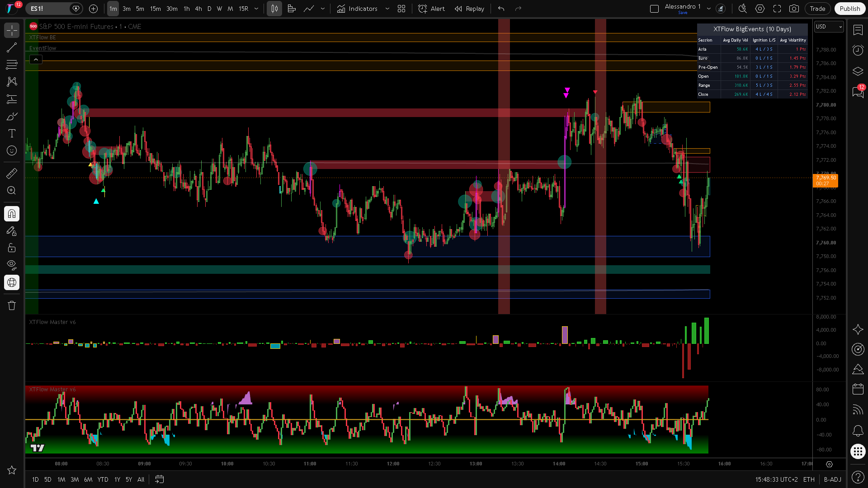Toggle magnet mode for drawings

pos(12,214)
